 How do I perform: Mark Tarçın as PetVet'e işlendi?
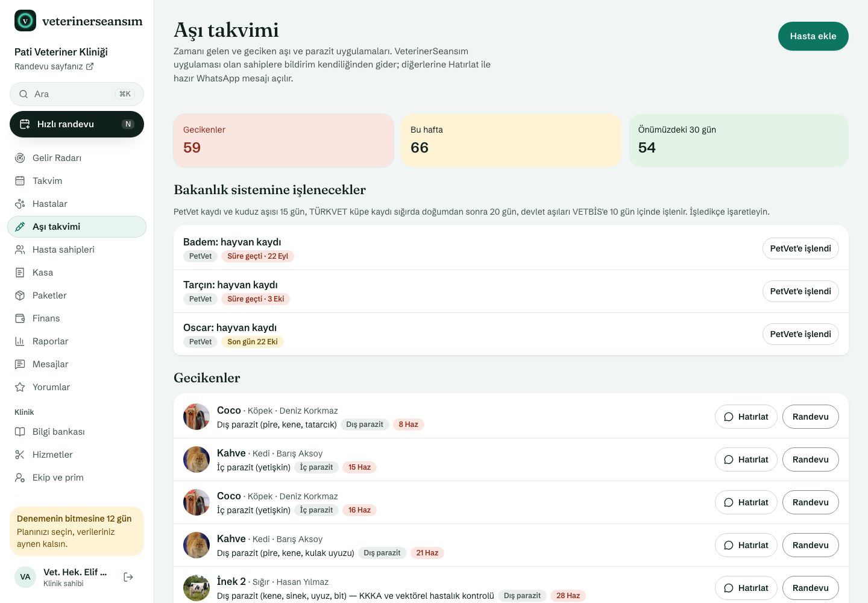click(800, 291)
